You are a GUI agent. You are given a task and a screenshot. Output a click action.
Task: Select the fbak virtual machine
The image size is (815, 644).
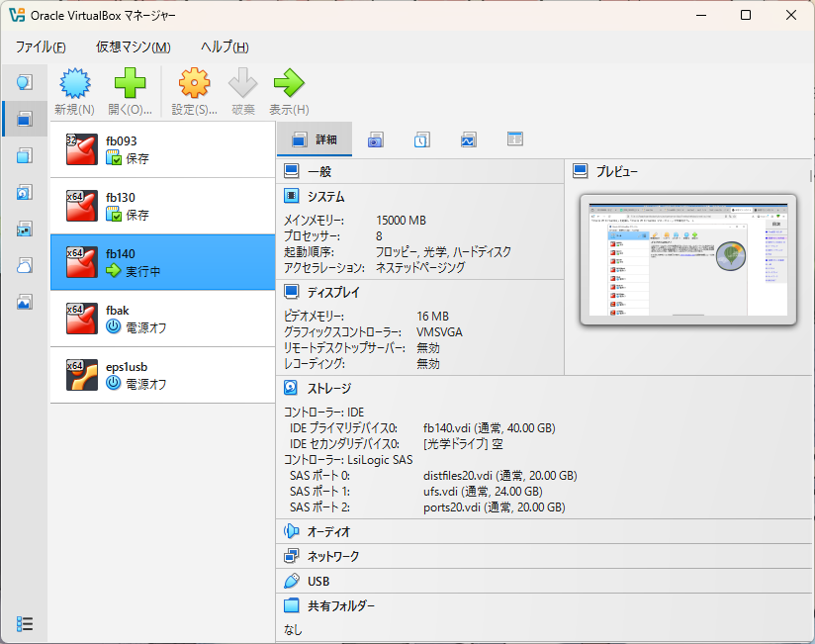coord(162,319)
